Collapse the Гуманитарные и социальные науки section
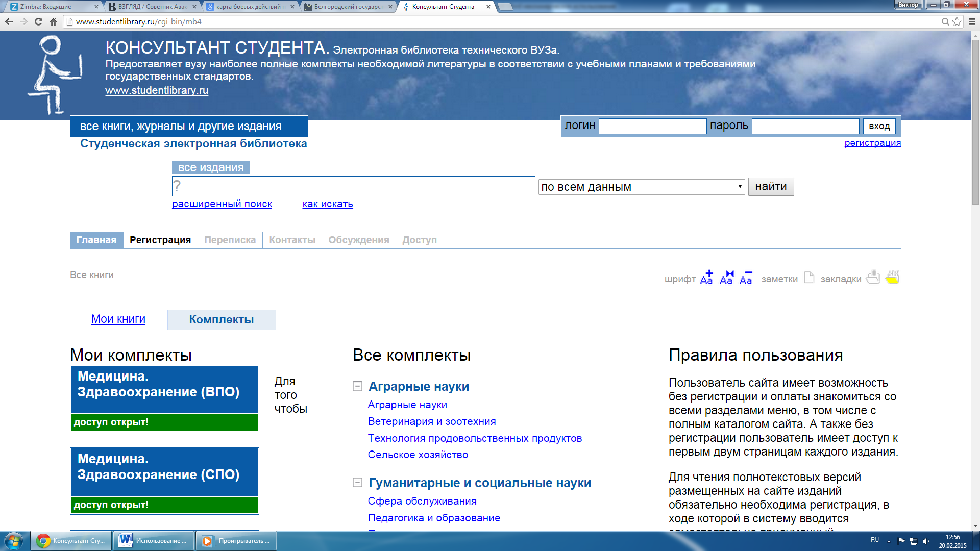 (358, 483)
